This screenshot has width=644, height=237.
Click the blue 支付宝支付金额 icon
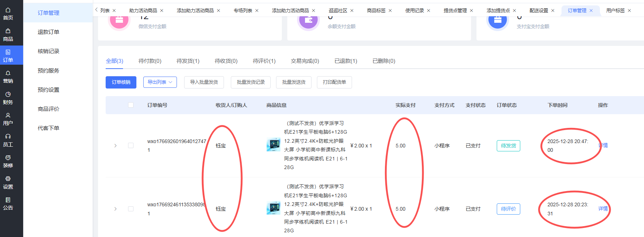coord(497,20)
